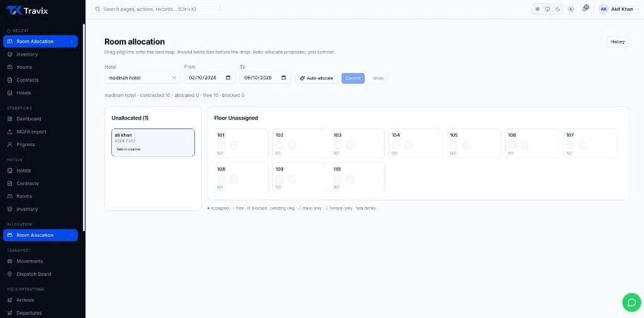Switch to light theme sun icon

coord(537,9)
